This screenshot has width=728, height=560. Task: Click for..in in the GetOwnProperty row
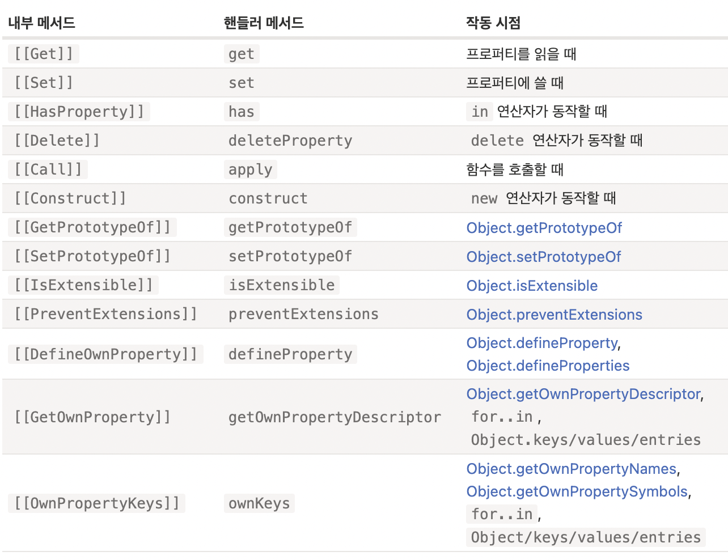[x=502, y=417]
